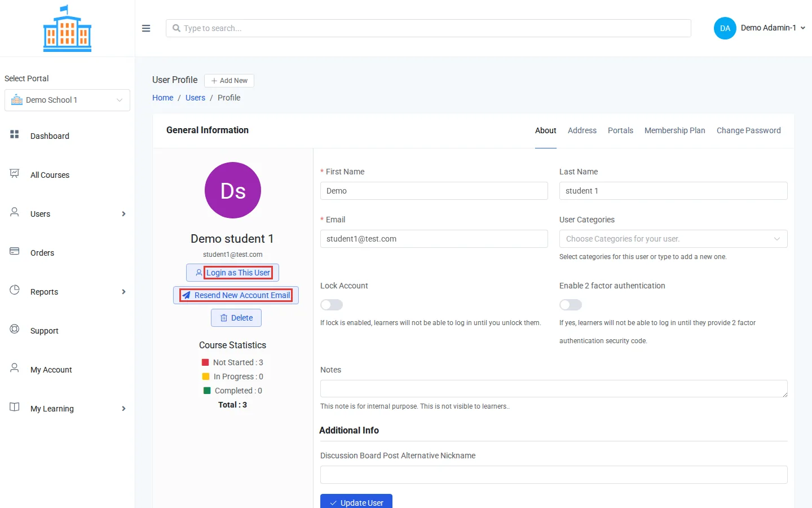
Task: Click the Orders card icon
Action: point(15,251)
